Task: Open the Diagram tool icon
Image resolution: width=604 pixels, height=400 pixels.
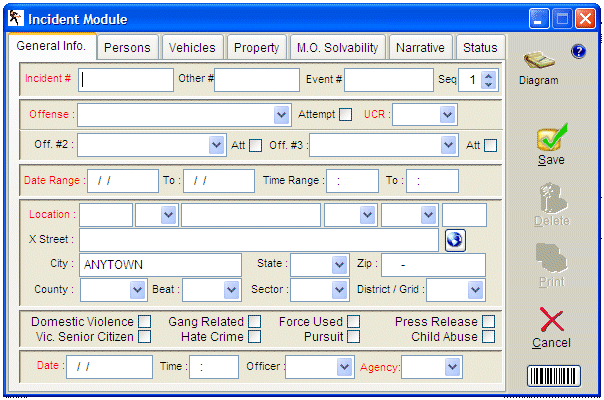Action: (539, 61)
